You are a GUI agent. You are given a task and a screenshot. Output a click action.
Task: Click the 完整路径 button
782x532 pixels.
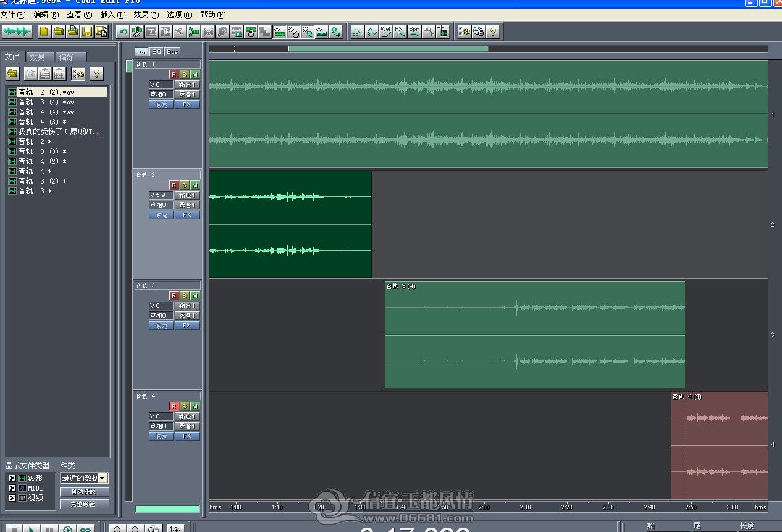[x=84, y=504]
